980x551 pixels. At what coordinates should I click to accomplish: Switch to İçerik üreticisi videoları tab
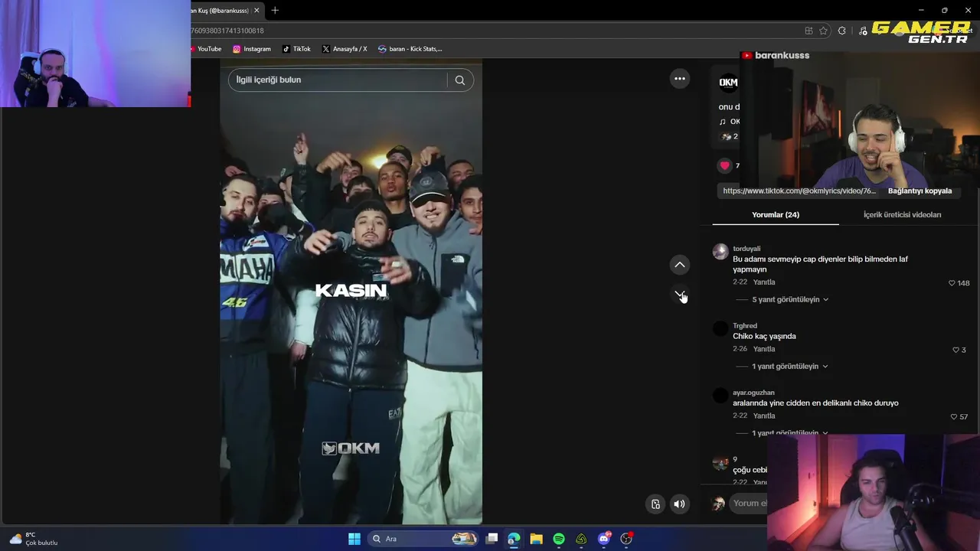[x=902, y=215]
